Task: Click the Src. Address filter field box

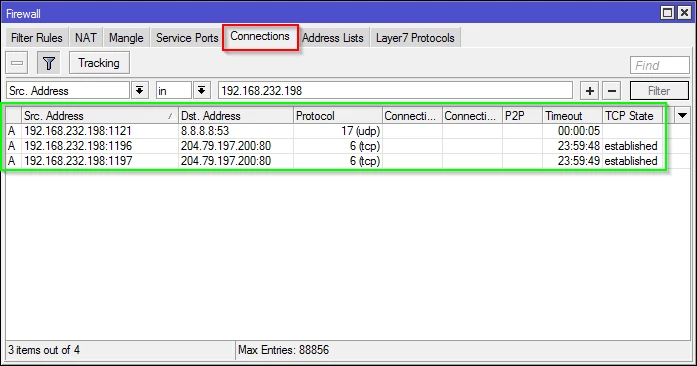Action: 68,91
